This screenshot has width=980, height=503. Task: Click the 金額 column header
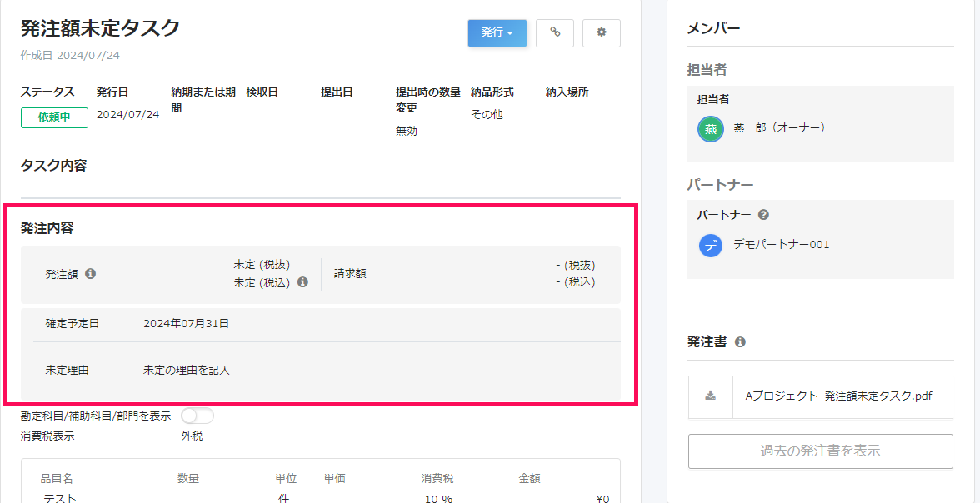point(529,479)
